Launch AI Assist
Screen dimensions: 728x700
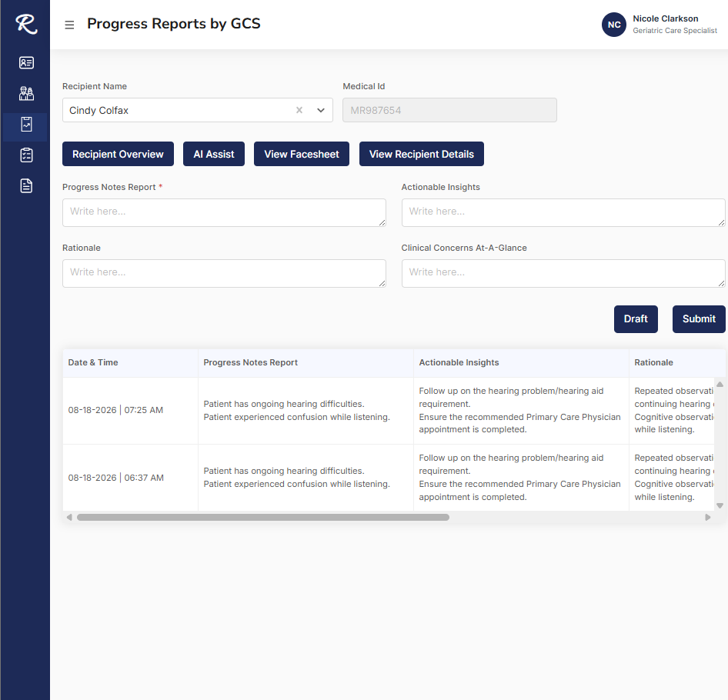[214, 154]
